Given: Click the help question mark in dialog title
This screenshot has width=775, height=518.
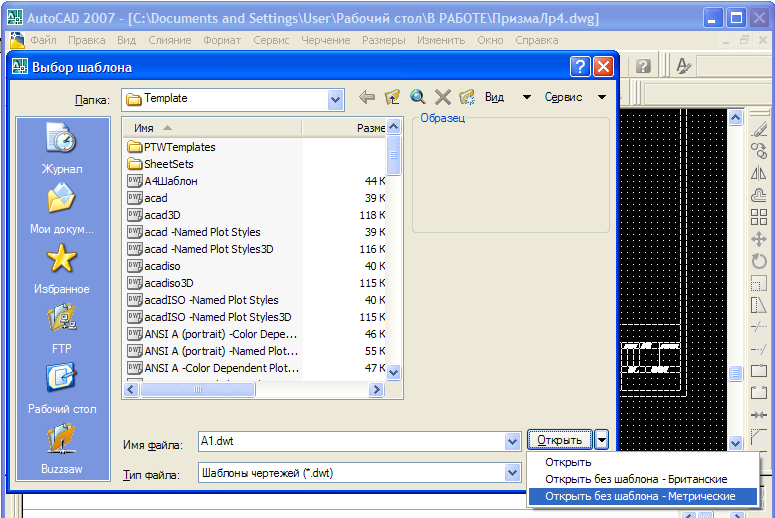Looking at the screenshot, I should click(580, 67).
